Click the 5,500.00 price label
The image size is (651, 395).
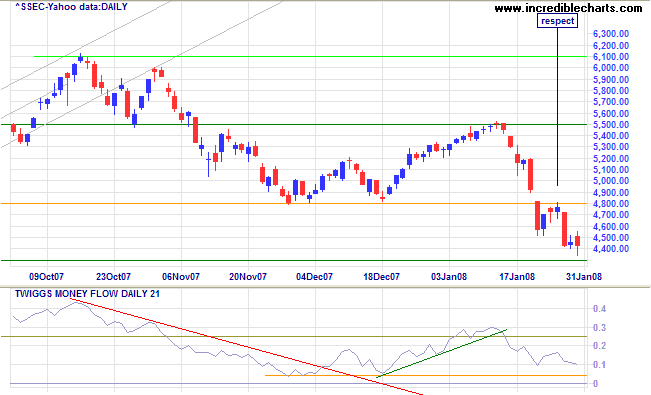tap(611, 125)
